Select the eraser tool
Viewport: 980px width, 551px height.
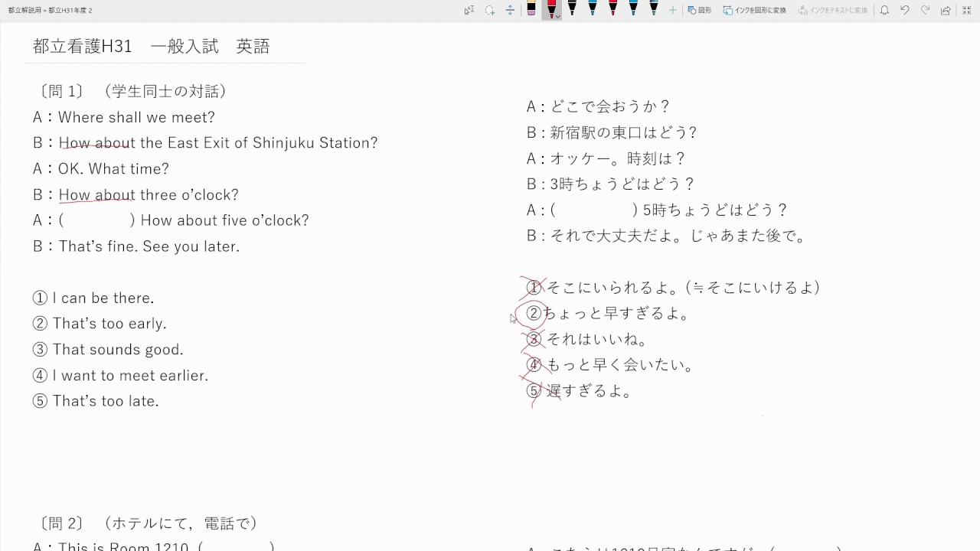pyautogui.click(x=531, y=9)
